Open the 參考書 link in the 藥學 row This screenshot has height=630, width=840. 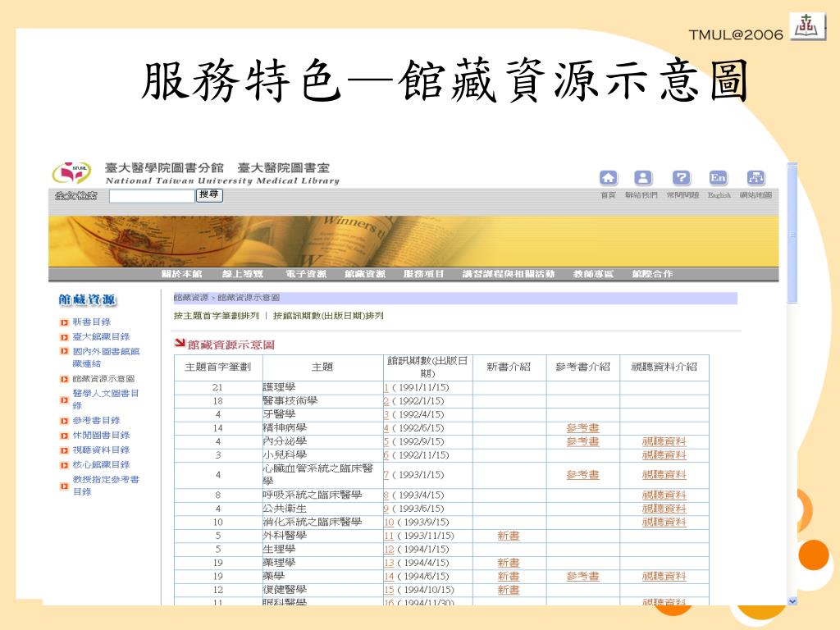point(583,577)
